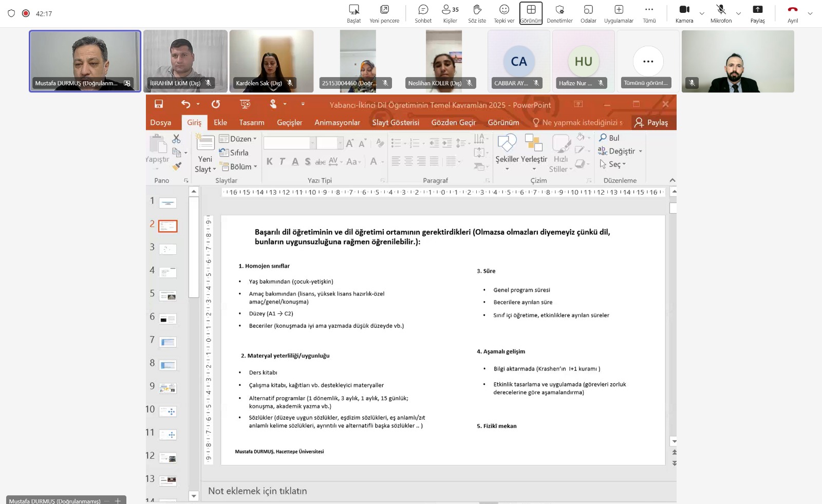This screenshot has width=822, height=504.
Task: Raise hand with Söz iste
Action: 477,14
